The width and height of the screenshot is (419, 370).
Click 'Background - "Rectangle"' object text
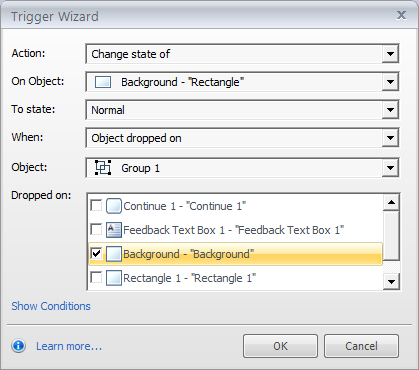182,82
